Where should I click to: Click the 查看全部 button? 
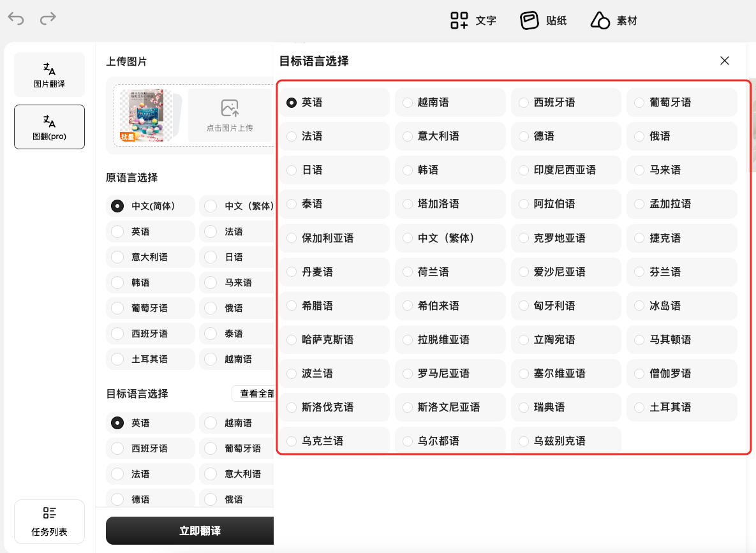click(x=253, y=394)
